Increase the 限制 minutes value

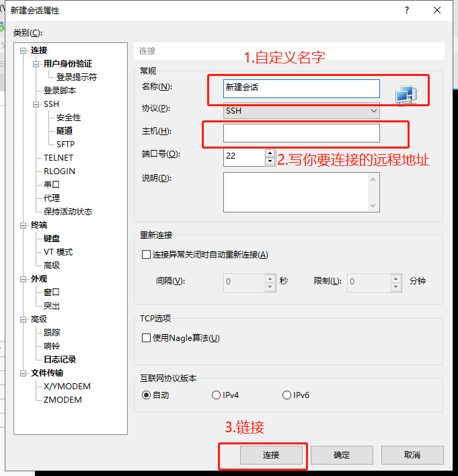click(x=395, y=279)
